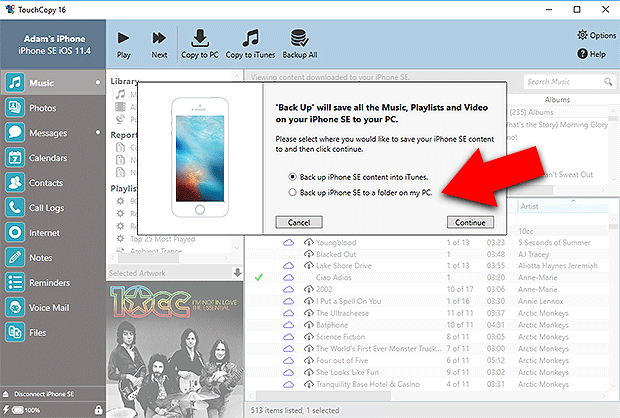Click Copy to PC toolbar icon

pos(200,38)
